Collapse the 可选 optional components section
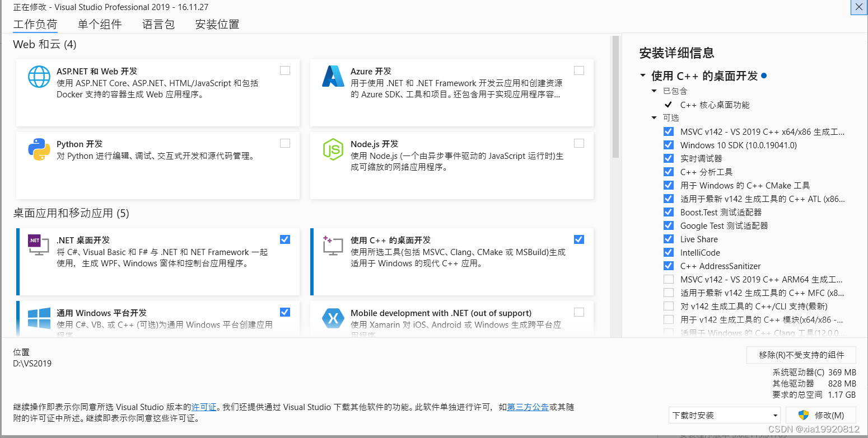Screen dimensions: 868x438 tap(654, 117)
